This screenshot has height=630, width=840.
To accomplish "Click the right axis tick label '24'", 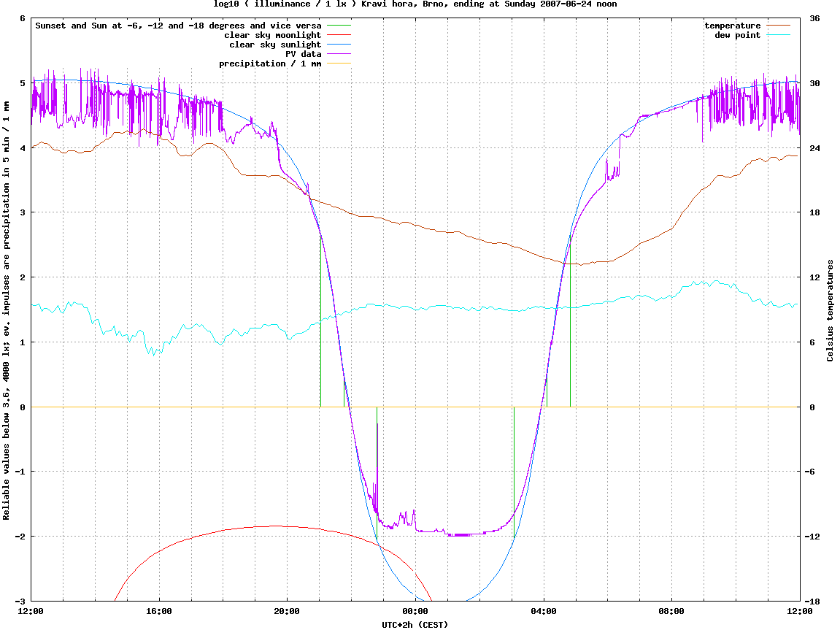I will pos(814,148).
